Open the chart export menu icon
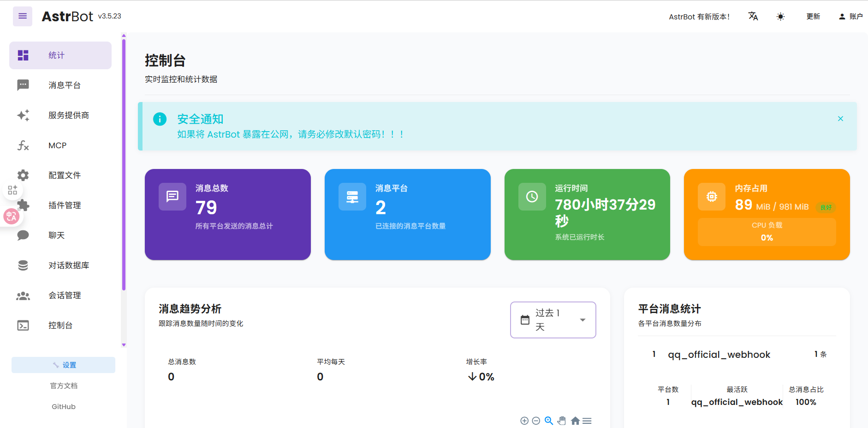 click(x=587, y=421)
